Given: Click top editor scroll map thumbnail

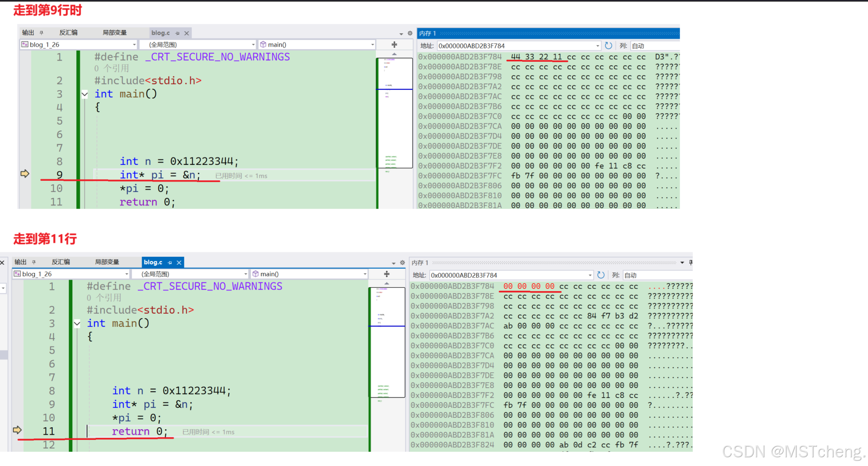Looking at the screenshot, I should click(x=394, y=113).
